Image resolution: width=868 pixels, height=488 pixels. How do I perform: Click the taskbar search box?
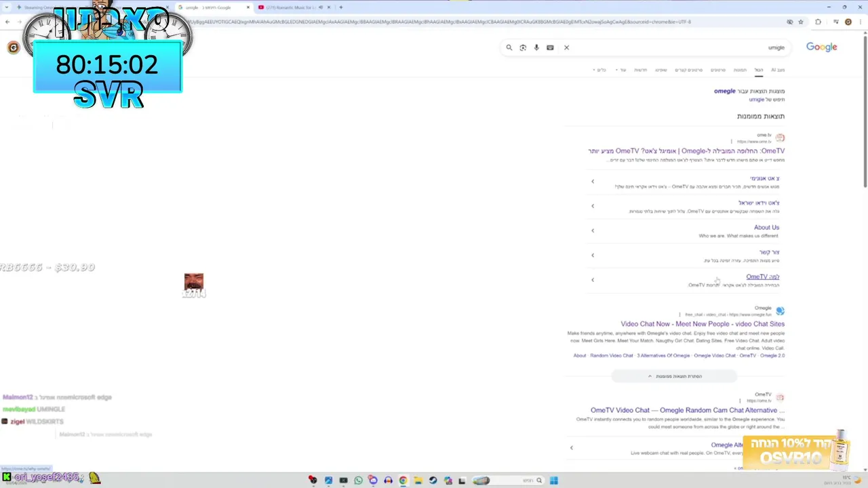point(509,481)
